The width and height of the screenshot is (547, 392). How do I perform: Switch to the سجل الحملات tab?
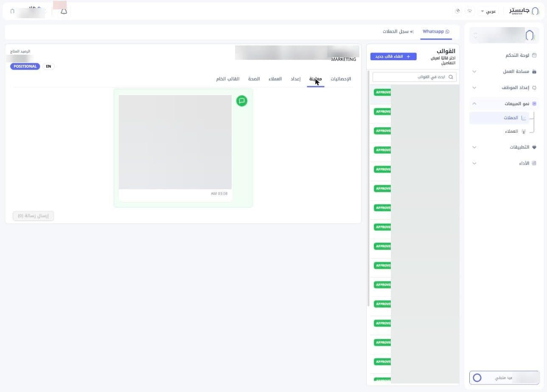pos(398,32)
